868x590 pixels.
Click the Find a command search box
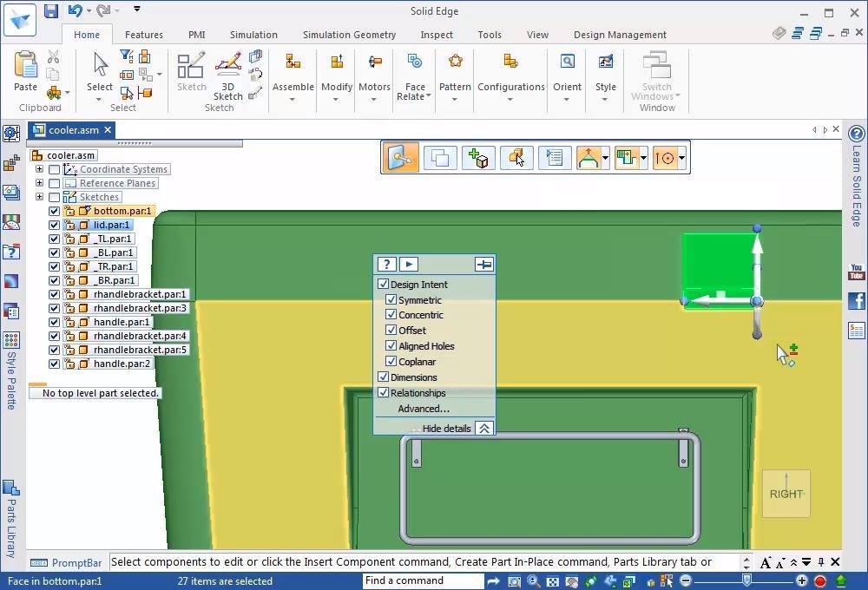pyautogui.click(x=423, y=580)
